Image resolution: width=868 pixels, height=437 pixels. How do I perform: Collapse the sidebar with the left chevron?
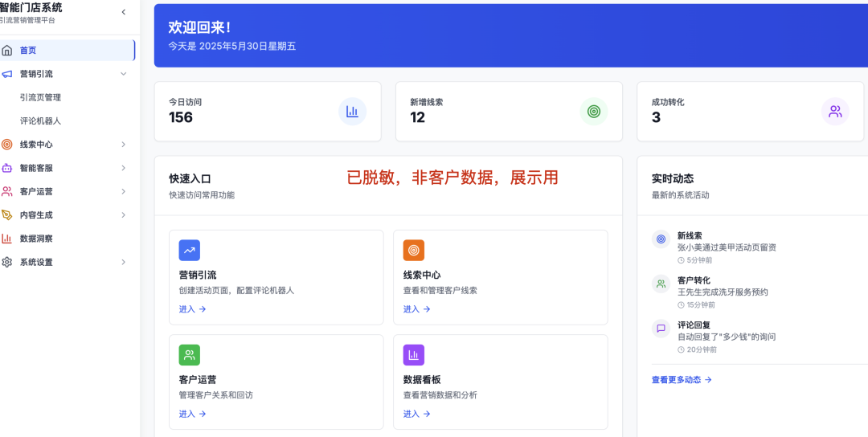(x=124, y=12)
